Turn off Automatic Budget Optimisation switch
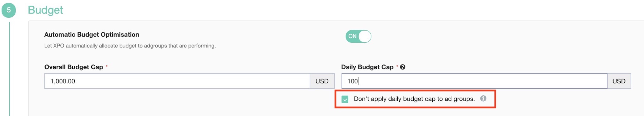Viewport: 644px width, 116px height. coord(358,37)
